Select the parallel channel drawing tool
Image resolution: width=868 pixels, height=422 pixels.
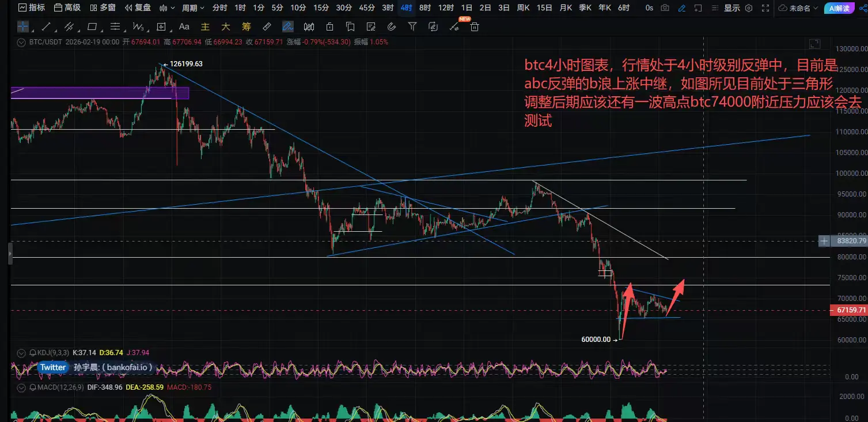click(x=69, y=27)
